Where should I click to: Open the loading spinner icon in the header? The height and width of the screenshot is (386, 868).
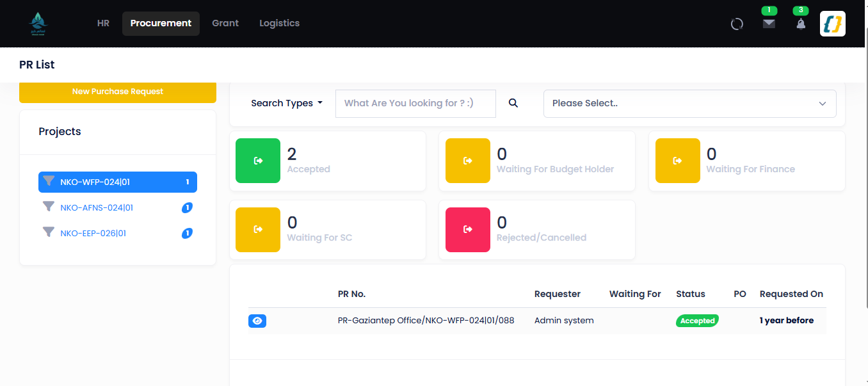point(737,24)
